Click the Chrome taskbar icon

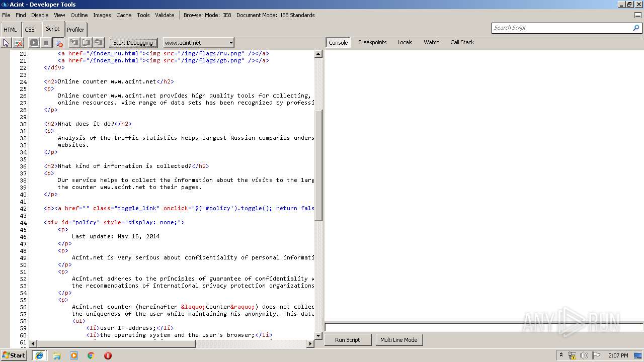[91, 355]
